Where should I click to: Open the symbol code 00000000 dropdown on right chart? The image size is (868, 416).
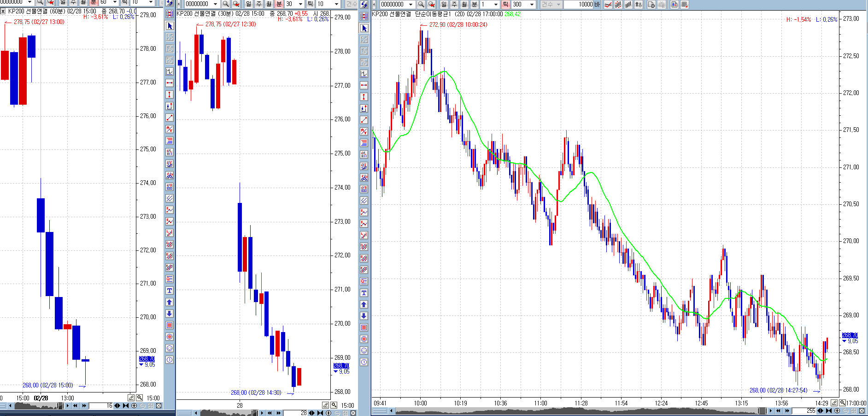(411, 4)
